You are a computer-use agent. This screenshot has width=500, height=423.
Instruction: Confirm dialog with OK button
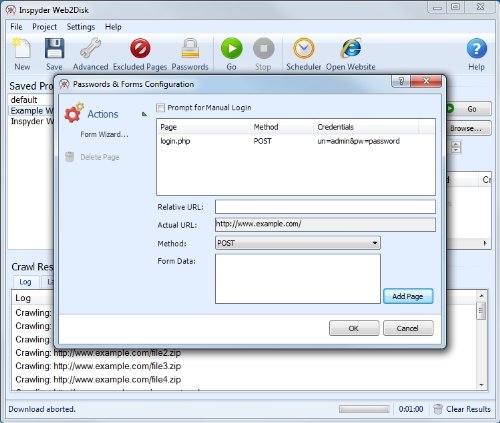click(354, 328)
